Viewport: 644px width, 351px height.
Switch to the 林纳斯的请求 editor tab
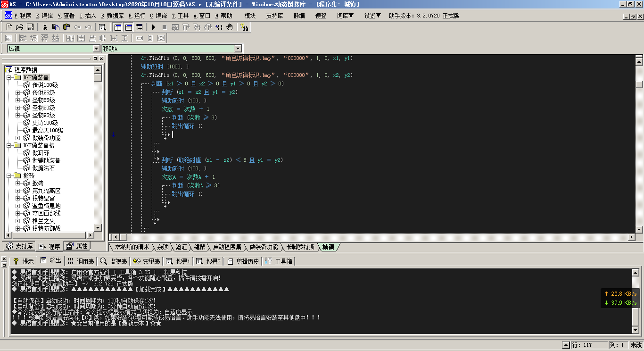132,247
